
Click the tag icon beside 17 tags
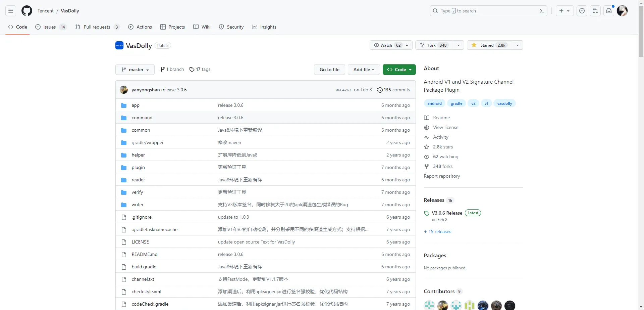tap(192, 70)
